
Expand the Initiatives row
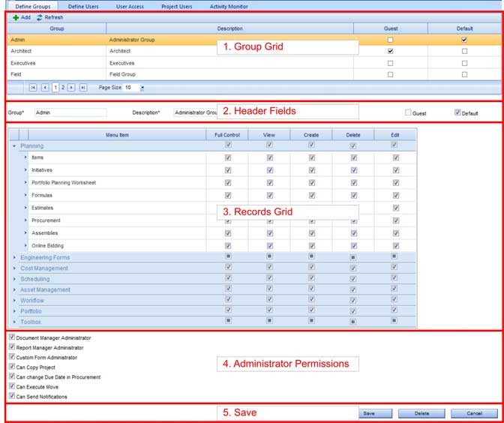(25, 170)
